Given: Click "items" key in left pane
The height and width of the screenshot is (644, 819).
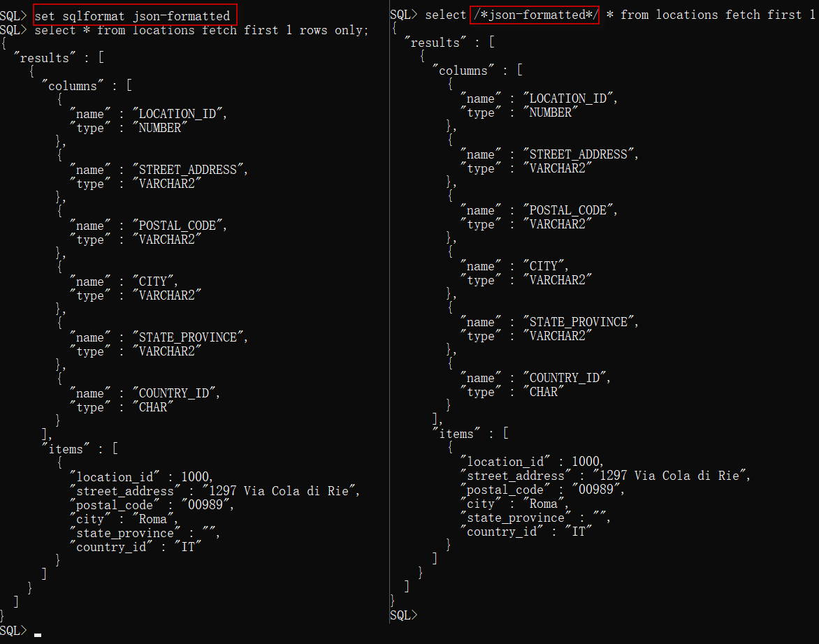Looking at the screenshot, I should [66, 449].
